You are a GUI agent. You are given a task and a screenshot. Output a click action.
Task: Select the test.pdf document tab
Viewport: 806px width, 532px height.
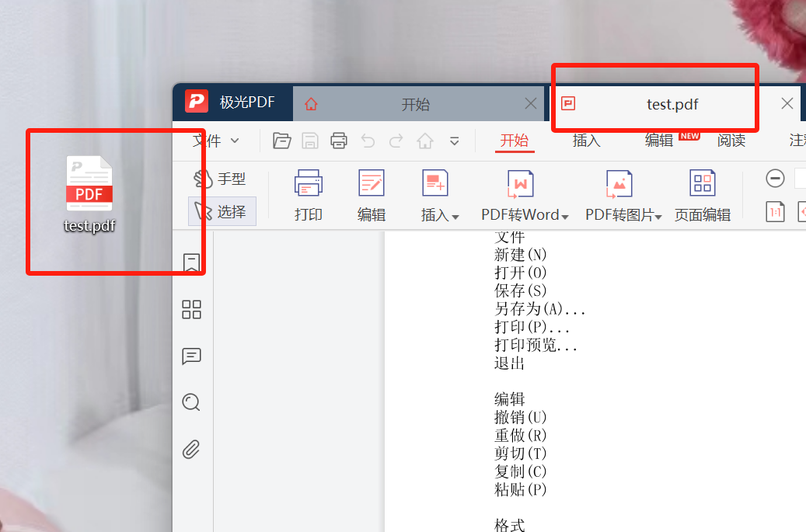[672, 104]
